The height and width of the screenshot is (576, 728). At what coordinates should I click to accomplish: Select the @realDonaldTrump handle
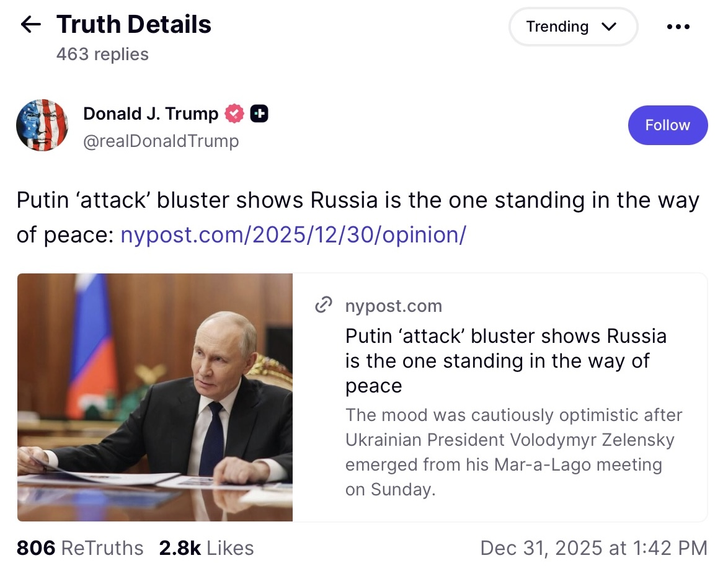(x=161, y=141)
